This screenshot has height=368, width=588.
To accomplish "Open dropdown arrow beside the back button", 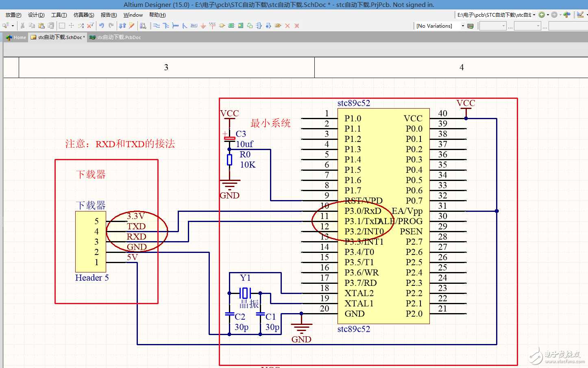I will [x=547, y=15].
